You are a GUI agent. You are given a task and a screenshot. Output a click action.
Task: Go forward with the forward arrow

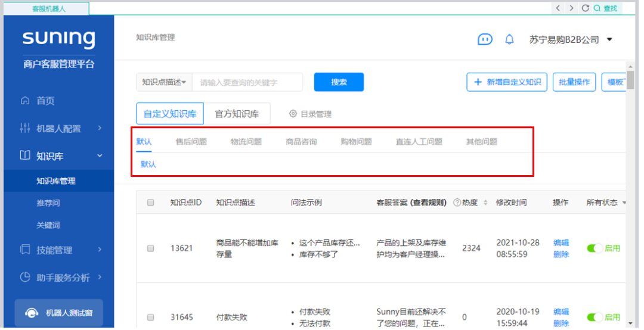pyautogui.click(x=571, y=8)
